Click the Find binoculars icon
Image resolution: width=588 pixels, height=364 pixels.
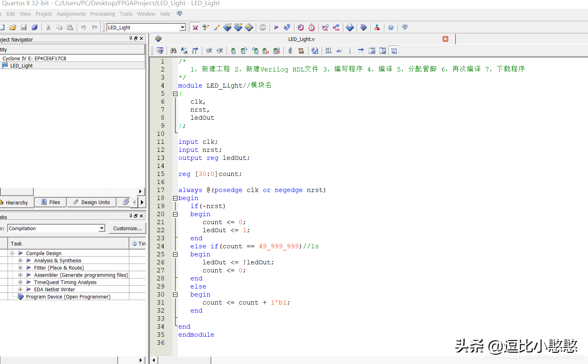click(x=173, y=51)
